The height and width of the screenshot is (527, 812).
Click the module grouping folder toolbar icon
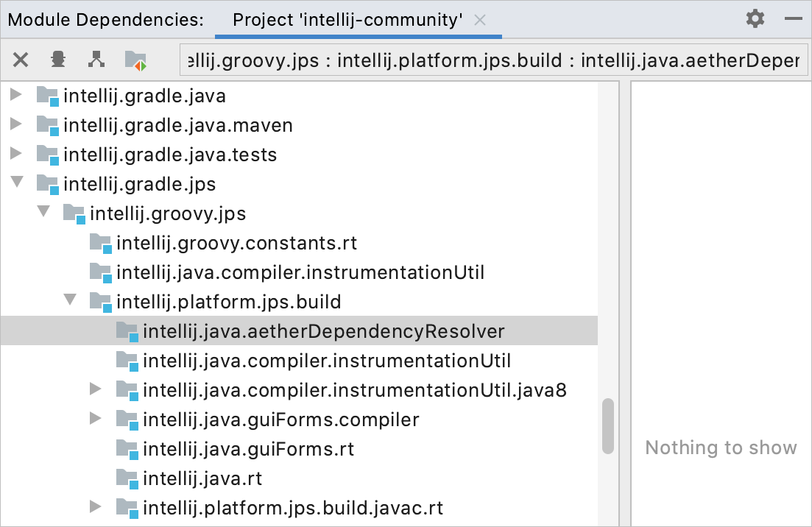[x=134, y=60]
